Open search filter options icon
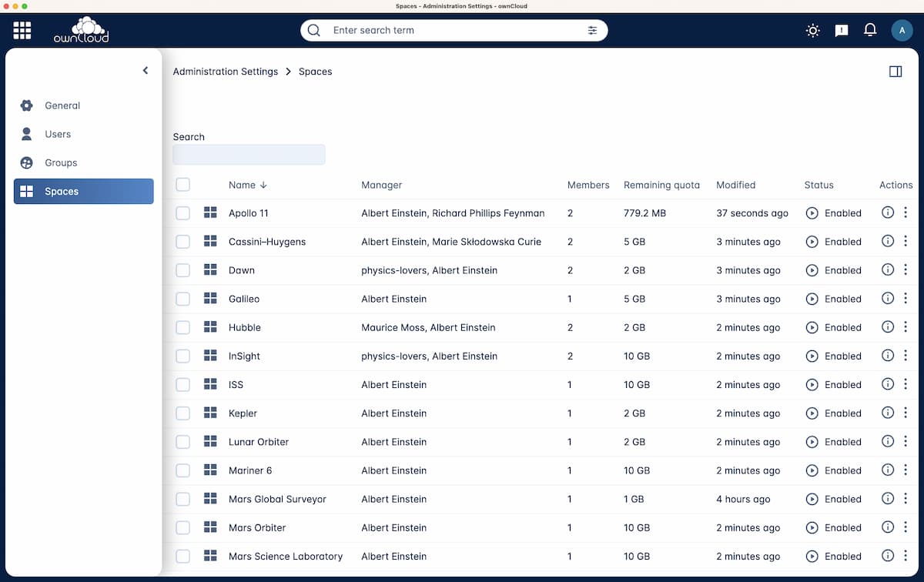The image size is (924, 582). [592, 30]
